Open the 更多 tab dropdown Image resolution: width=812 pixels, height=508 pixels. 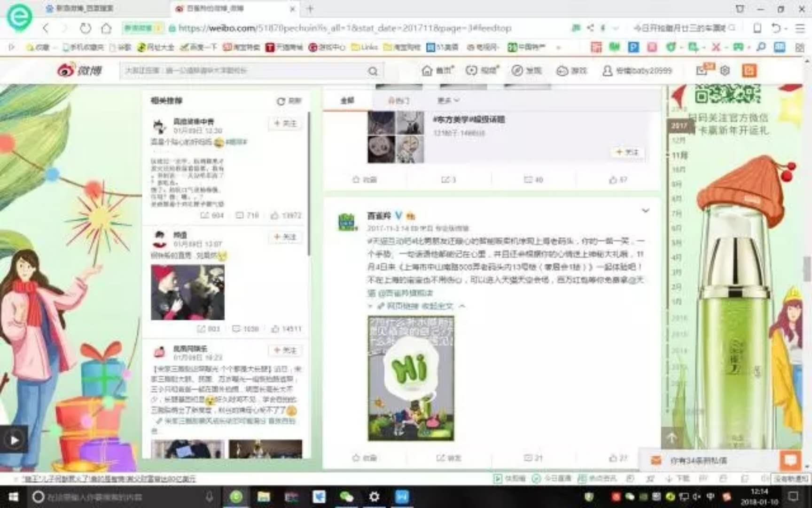pos(446,100)
